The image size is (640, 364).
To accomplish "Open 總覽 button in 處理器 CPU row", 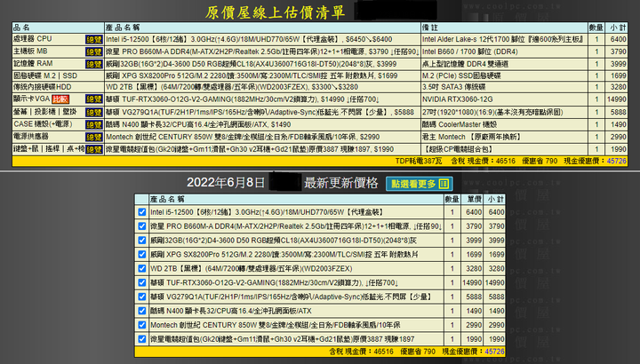I will [94, 40].
